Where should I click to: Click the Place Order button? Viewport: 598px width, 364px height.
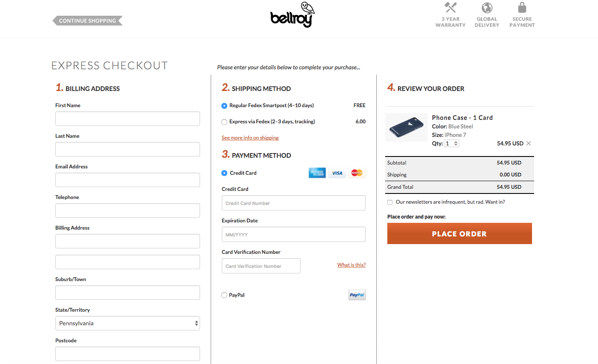460,233
